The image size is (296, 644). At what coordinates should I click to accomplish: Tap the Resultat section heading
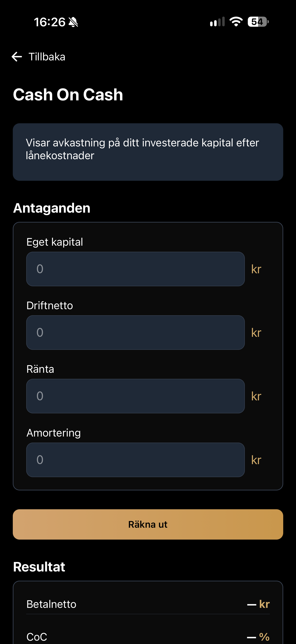pos(39,567)
